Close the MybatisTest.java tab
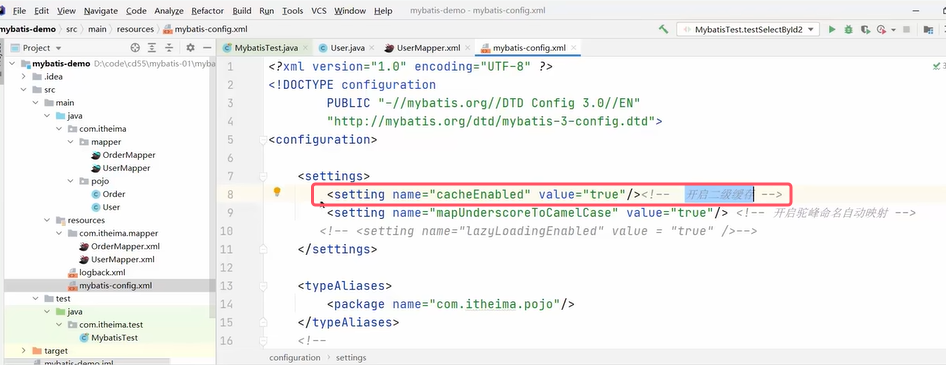Image resolution: width=946 pixels, height=365 pixels. click(305, 48)
